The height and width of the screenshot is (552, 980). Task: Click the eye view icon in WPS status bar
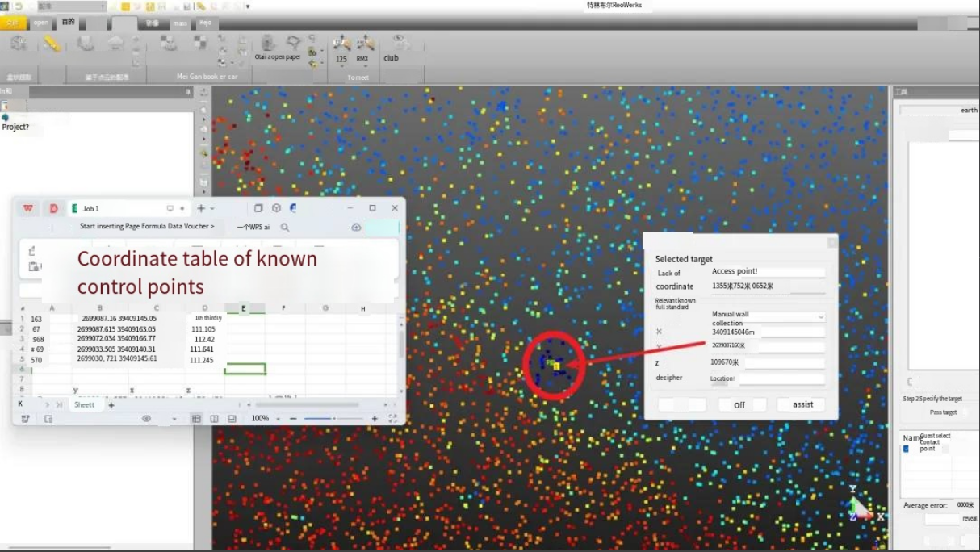point(146,419)
